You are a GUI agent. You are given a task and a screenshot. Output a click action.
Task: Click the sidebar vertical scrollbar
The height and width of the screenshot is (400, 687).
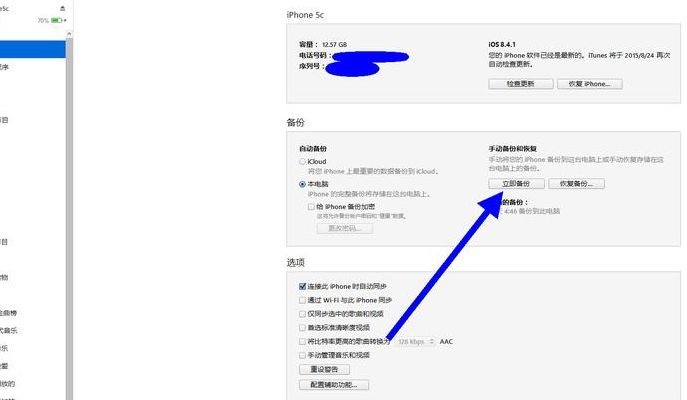click(69, 219)
